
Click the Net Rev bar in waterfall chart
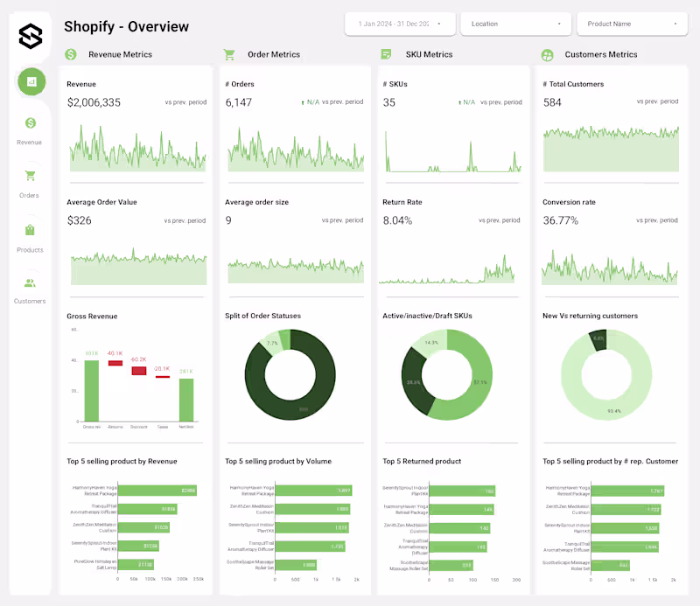pos(186,400)
